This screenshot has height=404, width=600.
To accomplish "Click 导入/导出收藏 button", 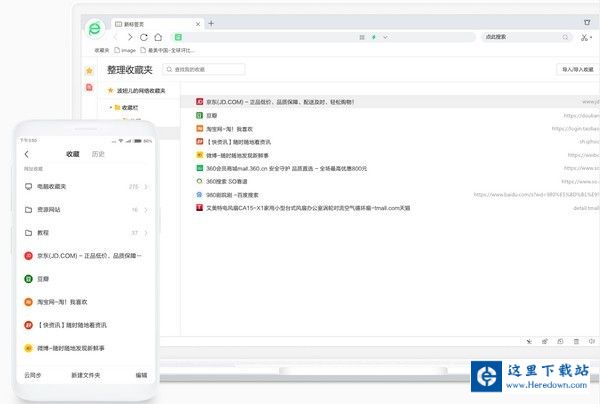I will 577,70.
